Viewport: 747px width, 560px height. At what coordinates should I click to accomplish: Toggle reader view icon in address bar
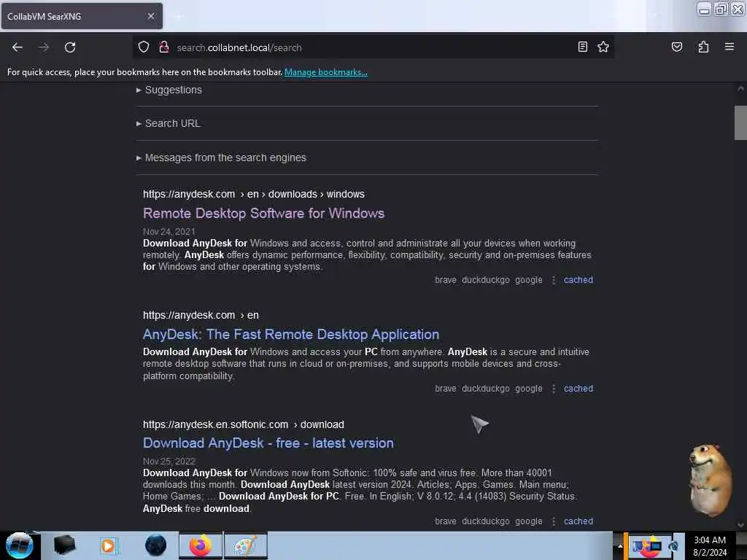(x=582, y=47)
